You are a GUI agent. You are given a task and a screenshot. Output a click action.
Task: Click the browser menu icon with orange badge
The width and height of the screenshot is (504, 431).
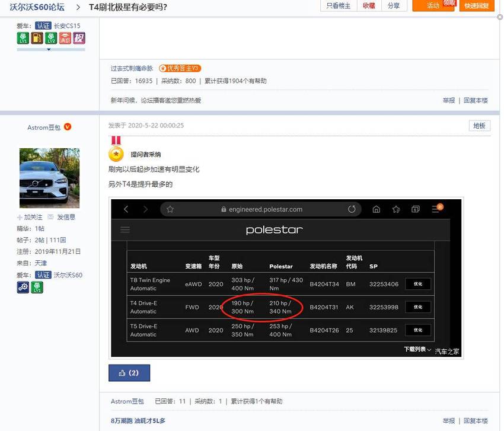click(436, 209)
